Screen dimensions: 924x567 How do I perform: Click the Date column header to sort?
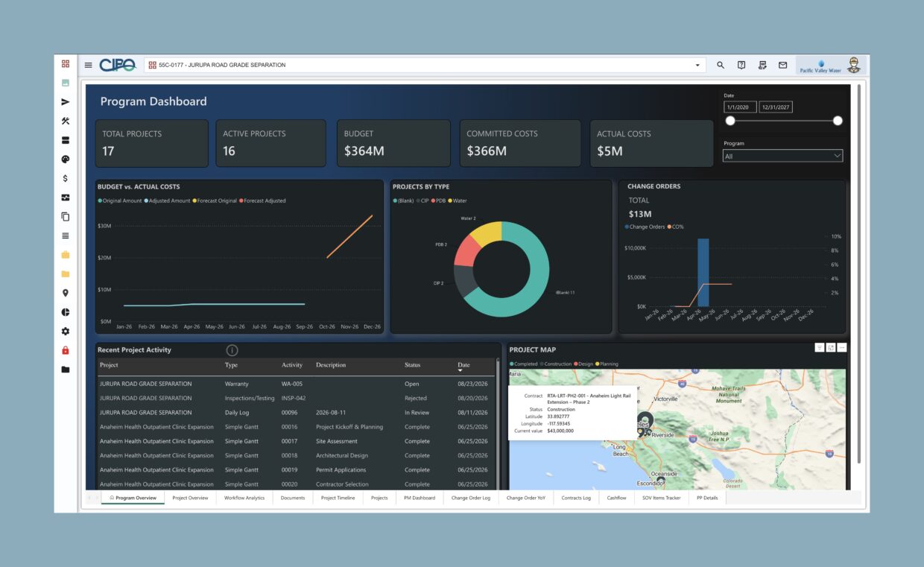tap(463, 367)
